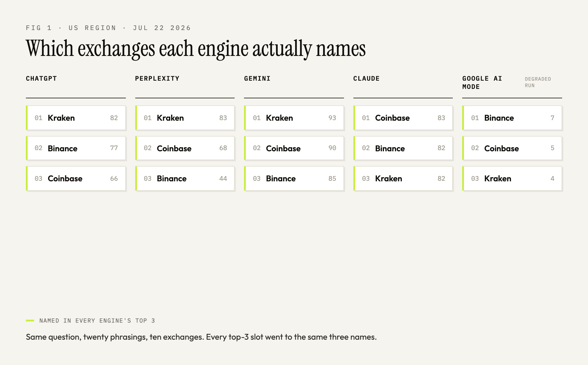The width and height of the screenshot is (588, 365).
Task: Select the Coinbase card under Claude
Action: click(x=403, y=118)
